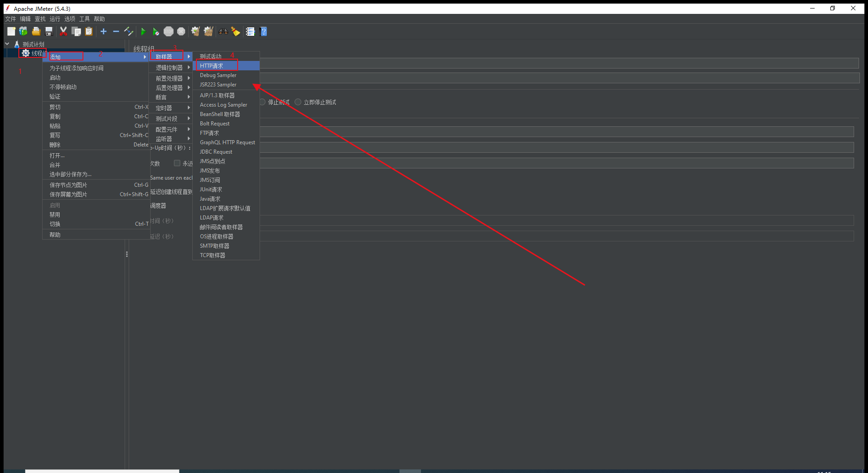
Task: Click the Help question mark icon
Action: click(x=263, y=31)
